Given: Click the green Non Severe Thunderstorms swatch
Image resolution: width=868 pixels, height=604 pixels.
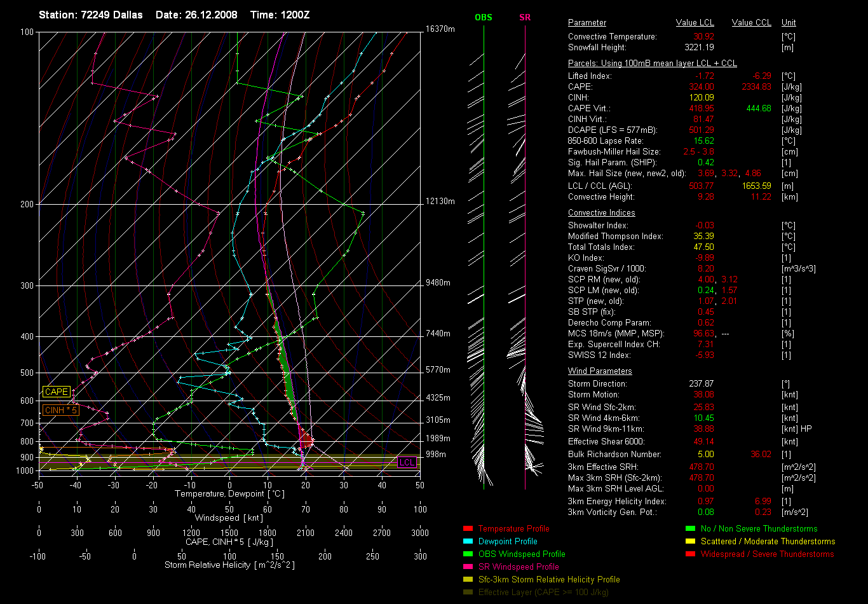Looking at the screenshot, I should [x=690, y=529].
